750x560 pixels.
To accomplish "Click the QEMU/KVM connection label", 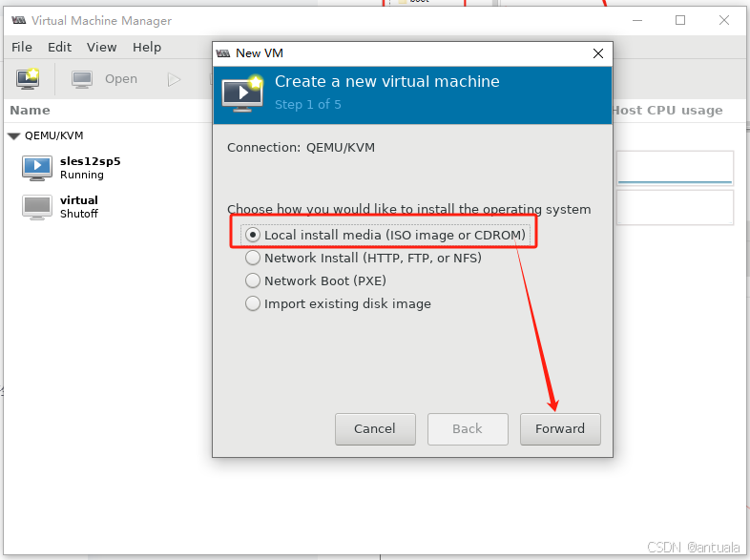I will click(x=54, y=135).
